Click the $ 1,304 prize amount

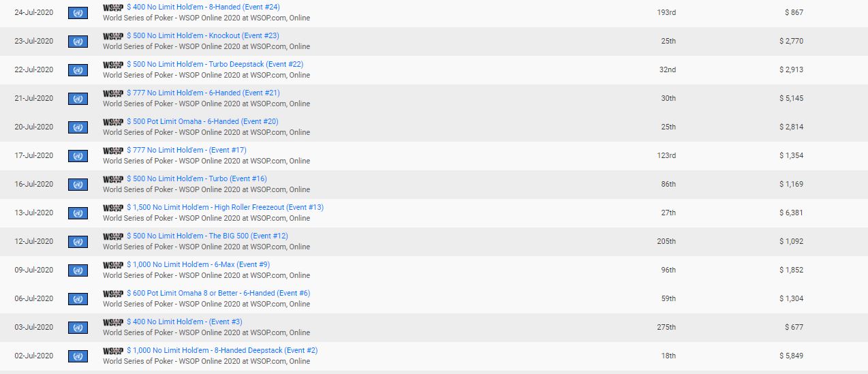(x=792, y=298)
